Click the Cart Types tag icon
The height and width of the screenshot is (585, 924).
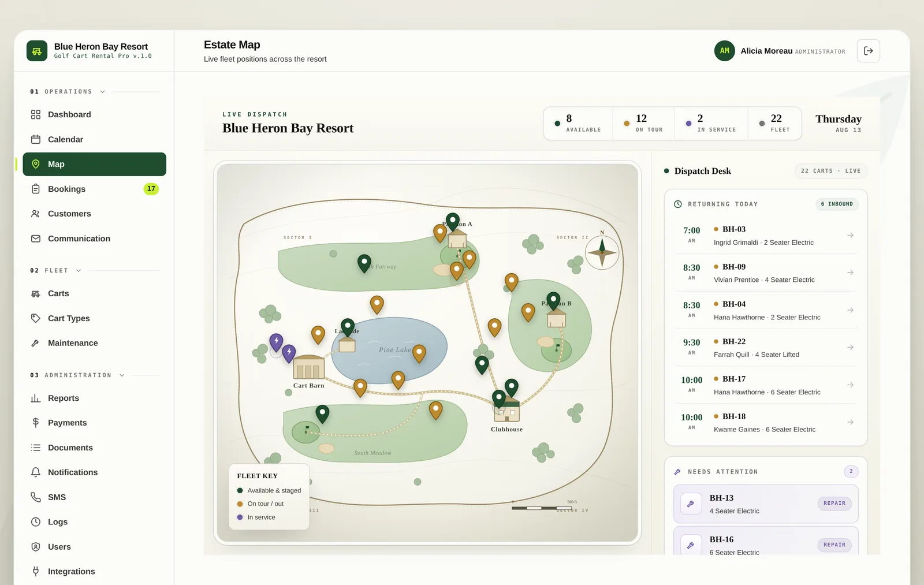click(36, 318)
